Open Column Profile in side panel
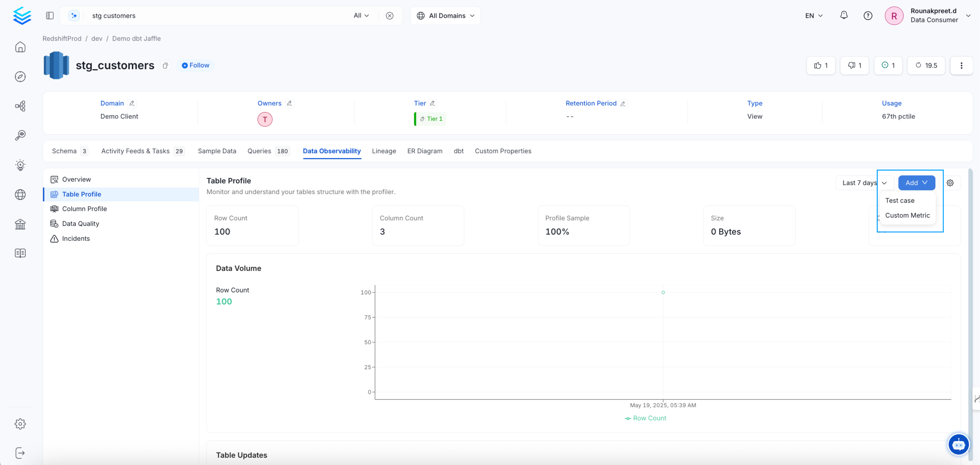Image resolution: width=980 pixels, height=465 pixels. pyautogui.click(x=84, y=209)
